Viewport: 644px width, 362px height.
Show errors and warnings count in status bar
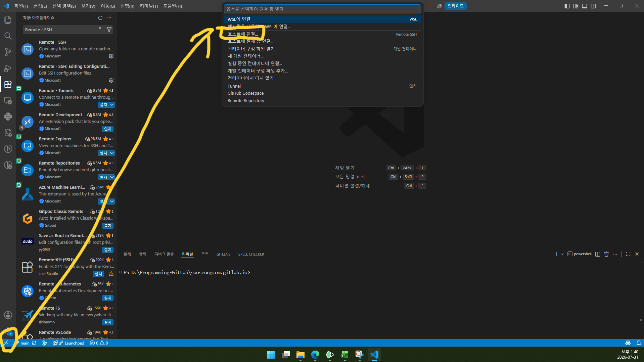click(x=99, y=343)
